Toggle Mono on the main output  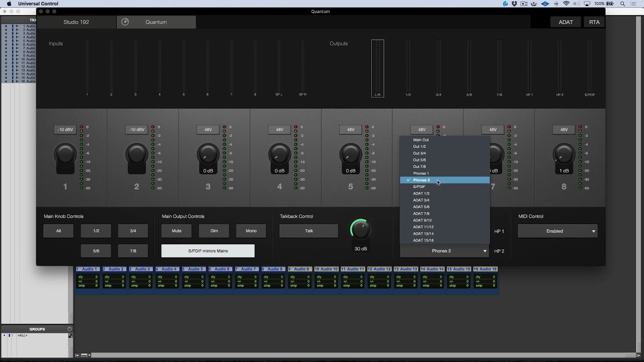pos(251,231)
